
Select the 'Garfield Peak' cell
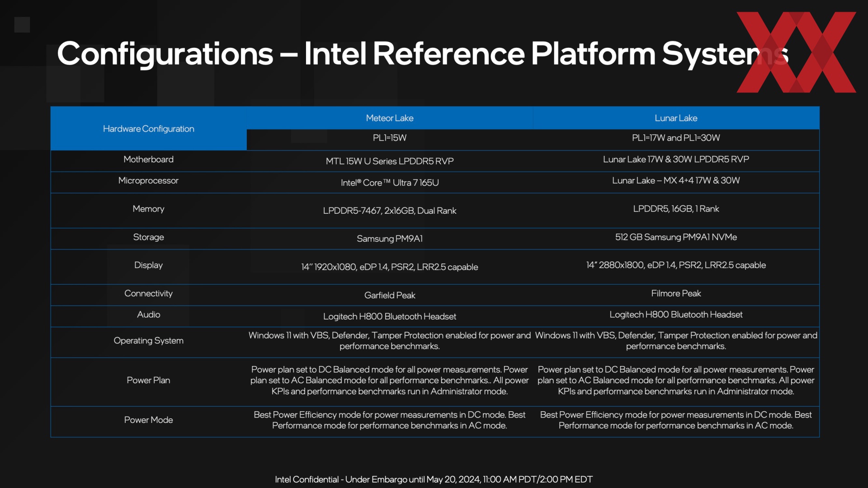390,295
